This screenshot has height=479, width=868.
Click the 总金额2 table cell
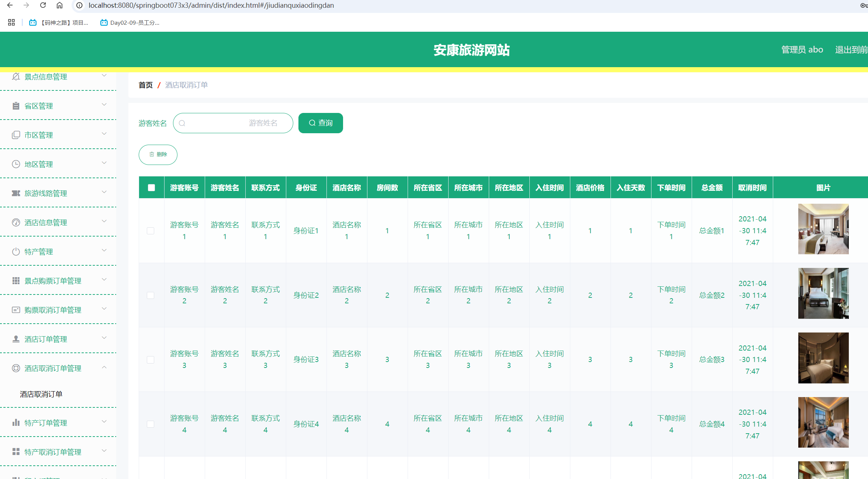(x=712, y=295)
